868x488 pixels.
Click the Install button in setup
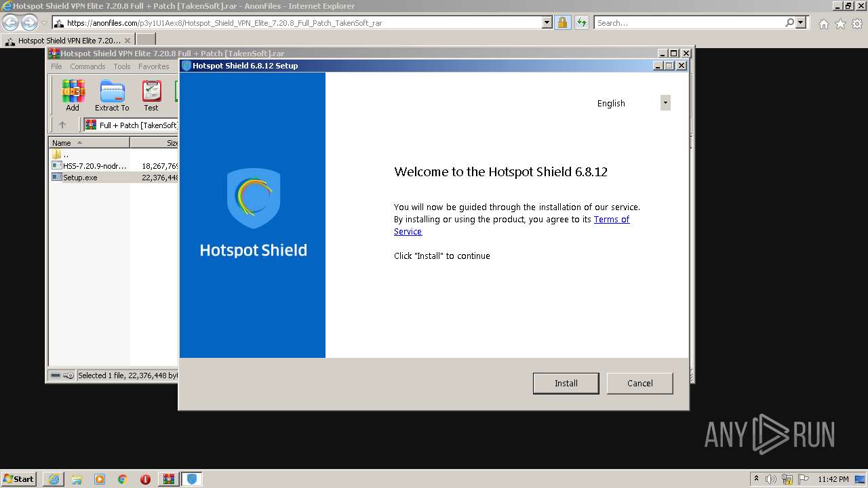point(566,383)
